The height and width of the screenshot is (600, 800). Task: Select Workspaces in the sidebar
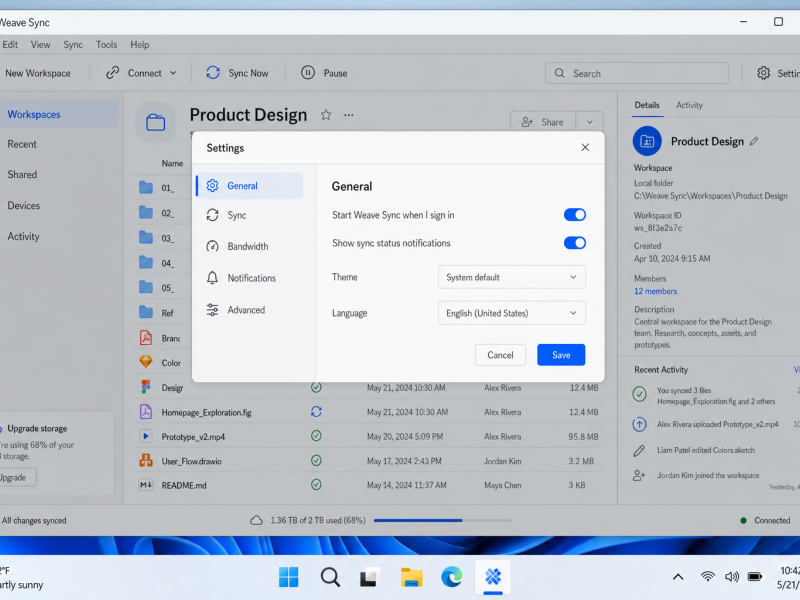59,114
